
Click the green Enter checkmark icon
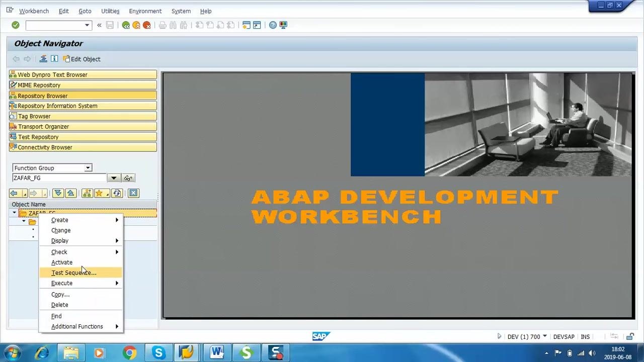pyautogui.click(x=16, y=25)
